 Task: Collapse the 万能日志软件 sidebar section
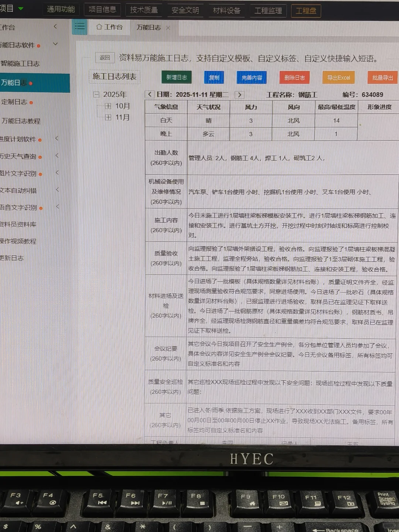click(x=55, y=44)
